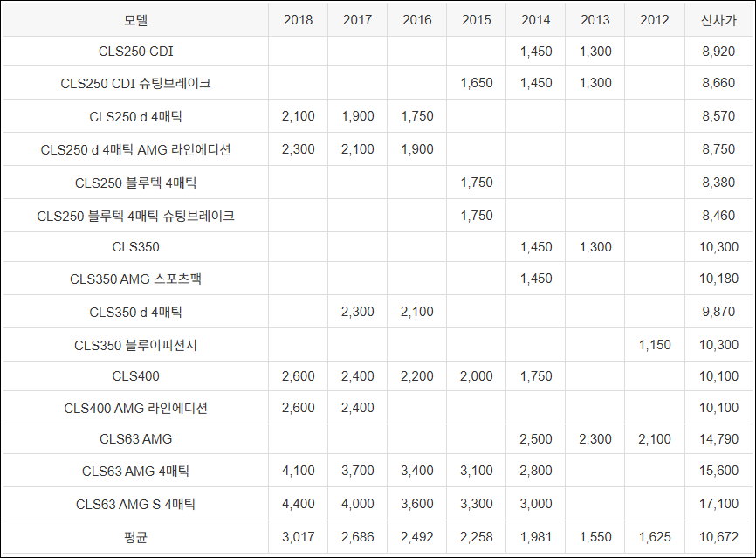
Task: Select the 2014 column header
Action: pyautogui.click(x=536, y=20)
